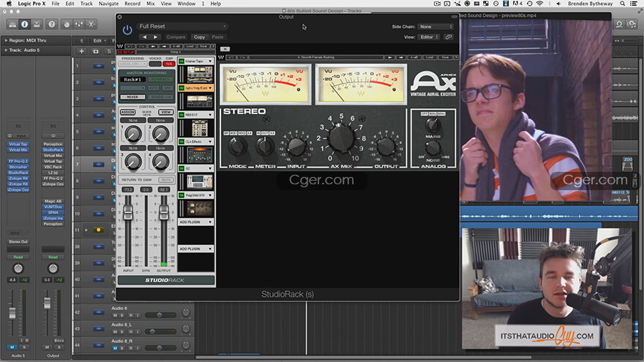
Task: Open the Side Chain dropdown
Action: click(x=435, y=26)
